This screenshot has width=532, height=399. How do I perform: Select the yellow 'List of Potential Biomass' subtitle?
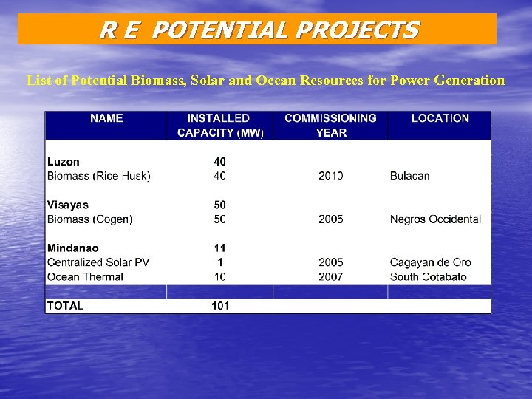tap(265, 81)
